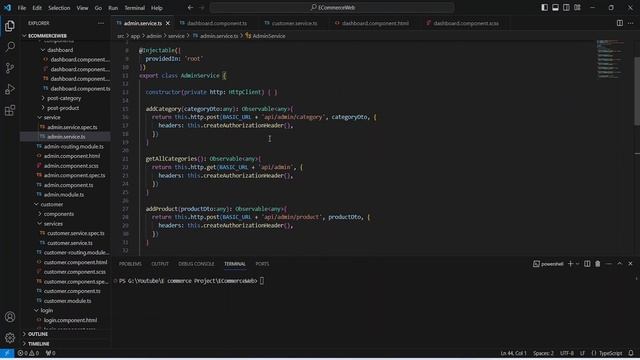Expand the OUTLINE section
The image size is (640, 360).
(38, 334)
